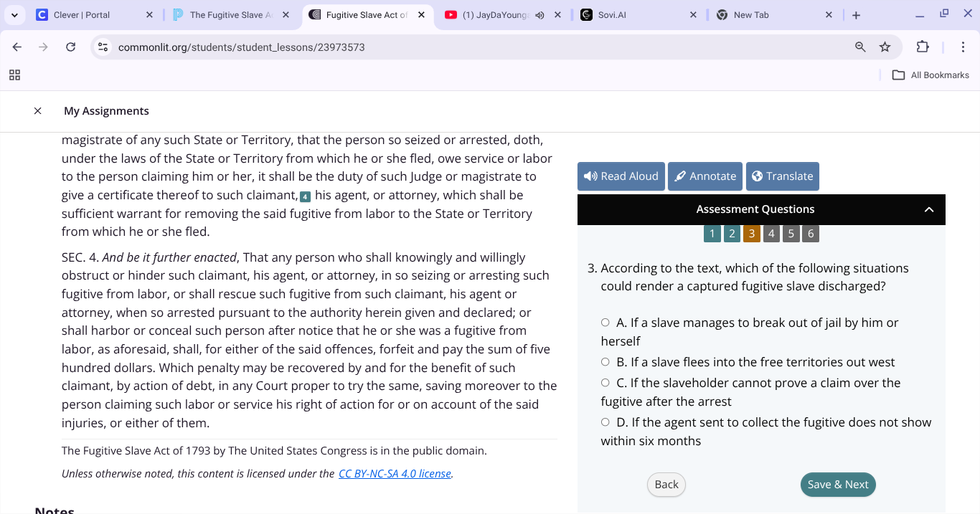Open the All Bookmarks folder
Screen dimensions: 980x514
tap(930, 75)
